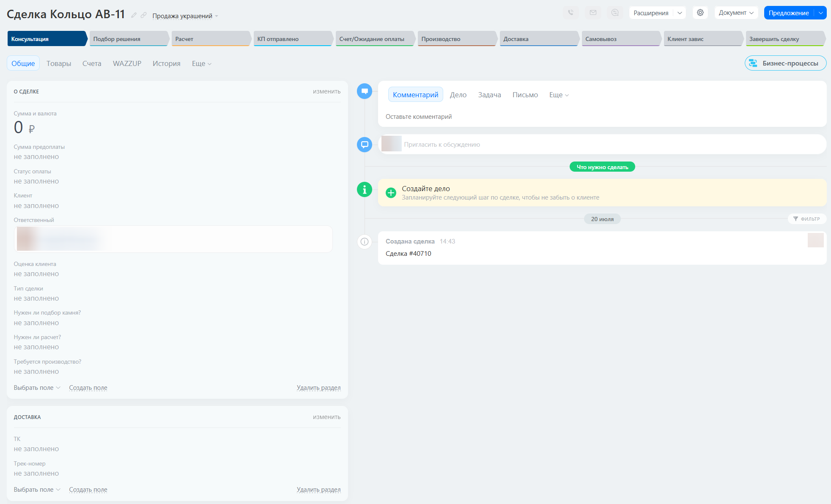Click Удалить раздел in Доставка section
This screenshot has height=504, width=831.
(x=318, y=490)
